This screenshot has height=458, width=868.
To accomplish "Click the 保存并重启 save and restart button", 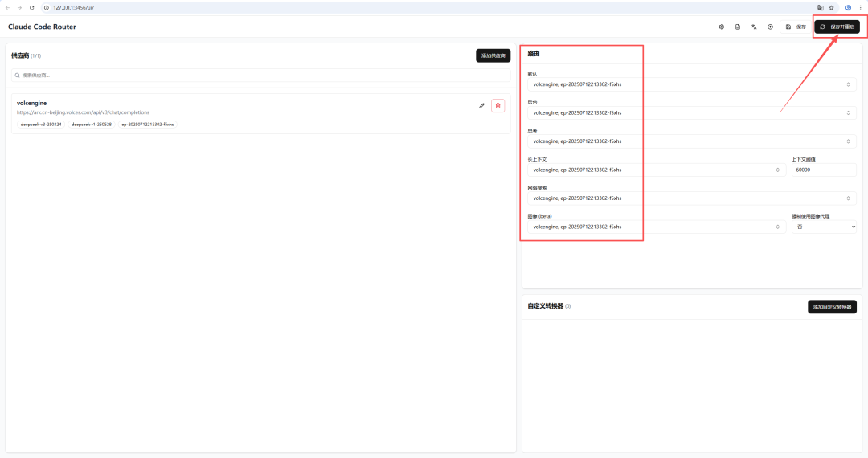I will pos(837,27).
